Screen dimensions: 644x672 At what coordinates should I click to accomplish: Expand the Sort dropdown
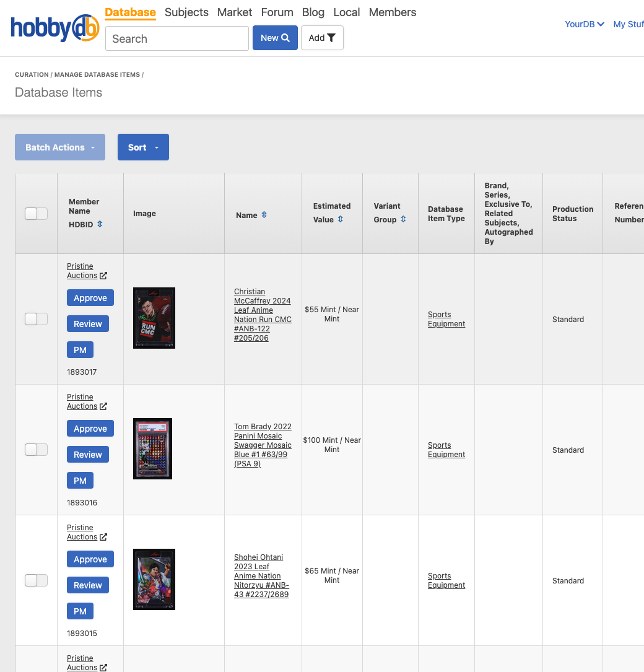(x=143, y=147)
